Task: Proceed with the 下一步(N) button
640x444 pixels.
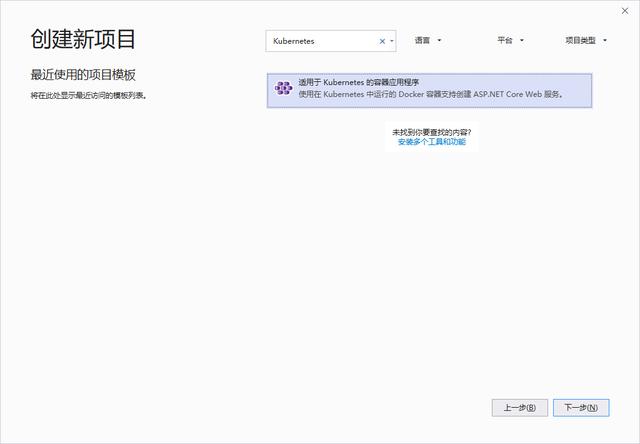Action: 581,408
